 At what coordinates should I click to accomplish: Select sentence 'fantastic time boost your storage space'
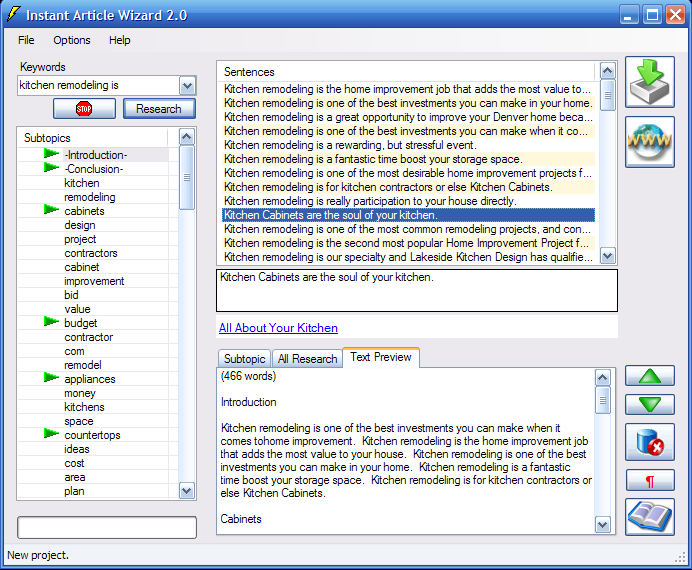[408, 159]
